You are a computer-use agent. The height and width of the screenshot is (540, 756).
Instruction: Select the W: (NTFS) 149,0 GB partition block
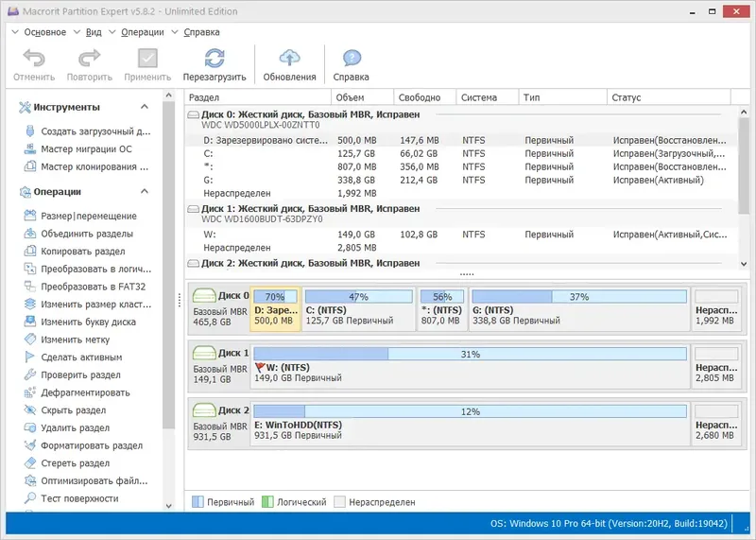470,366
